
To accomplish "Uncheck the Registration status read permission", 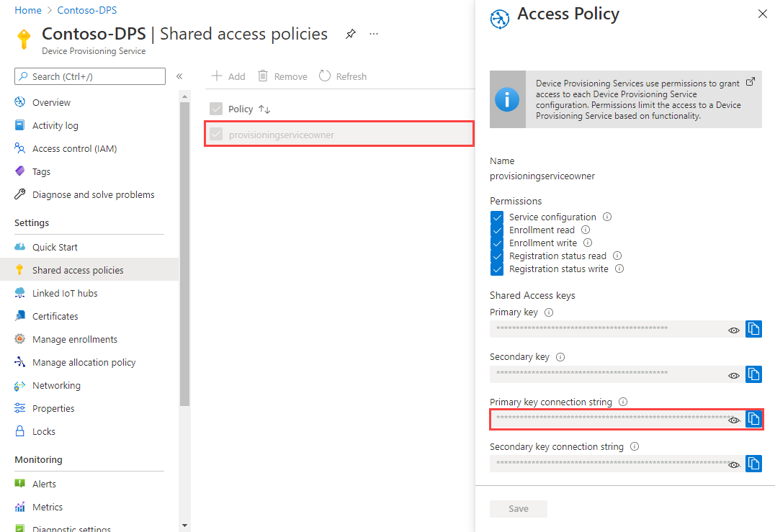I will click(497, 256).
